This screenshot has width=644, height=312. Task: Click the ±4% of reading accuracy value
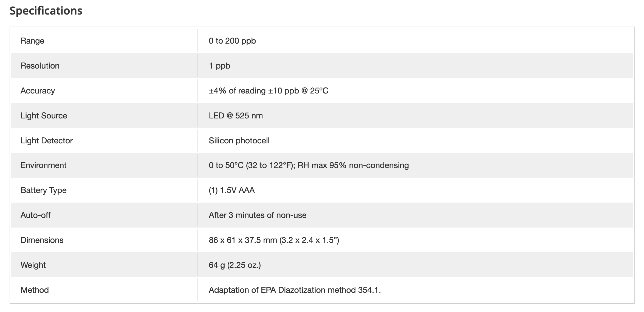tap(269, 91)
